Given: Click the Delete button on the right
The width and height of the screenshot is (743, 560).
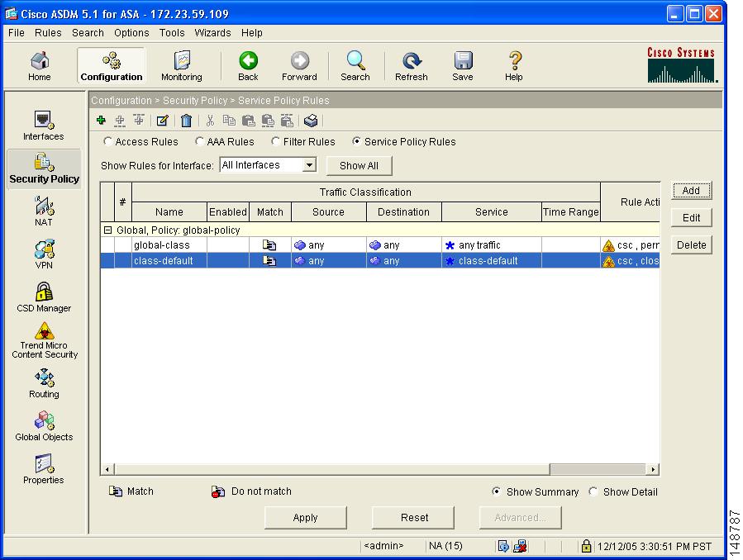Looking at the screenshot, I should pos(692,244).
